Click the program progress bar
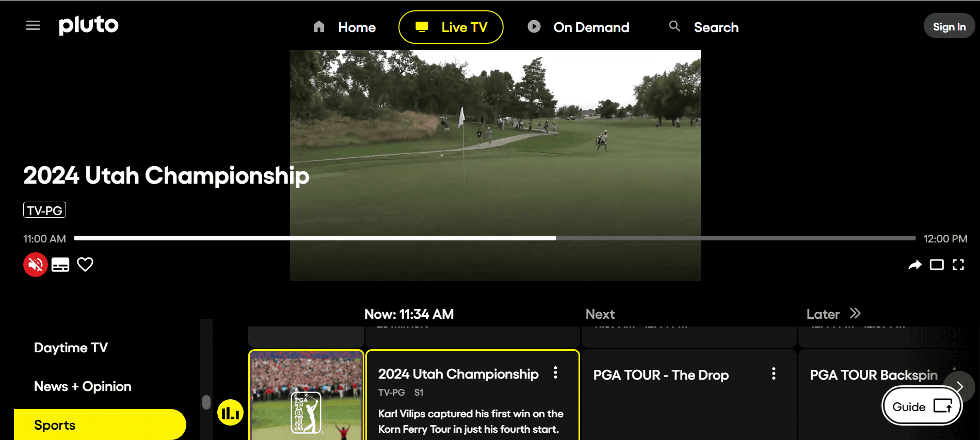The image size is (980, 440). 495,238
